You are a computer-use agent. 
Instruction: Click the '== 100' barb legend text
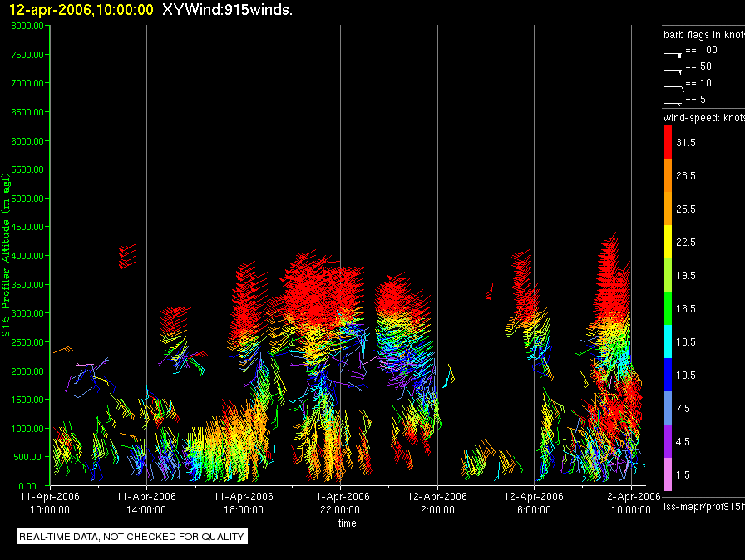tap(701, 50)
